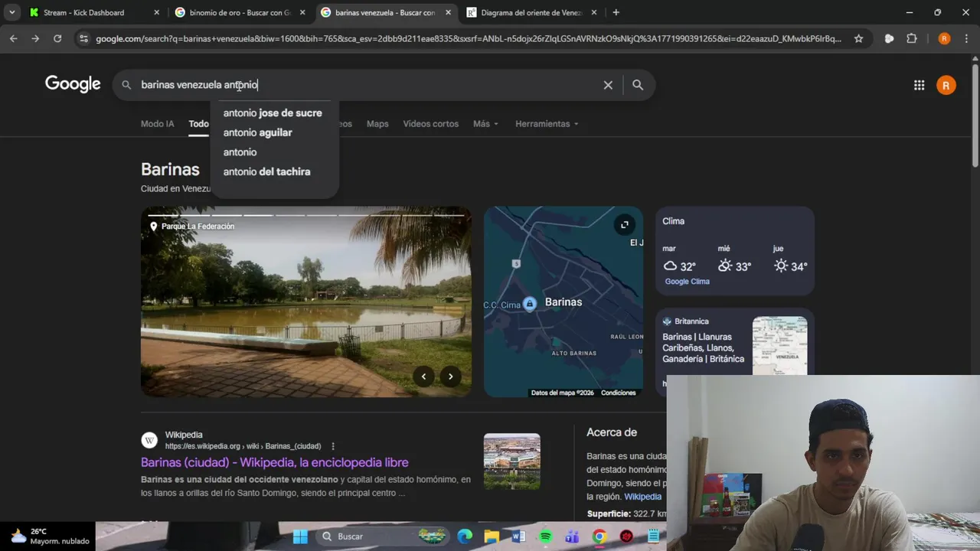Go forward in browser history
The height and width of the screenshot is (551, 980).
[35, 38]
